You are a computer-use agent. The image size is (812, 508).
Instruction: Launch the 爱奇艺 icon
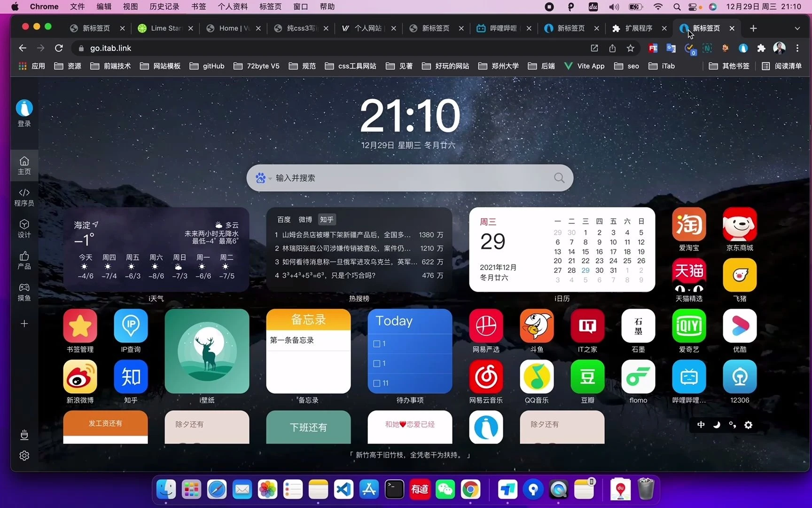coord(689,326)
